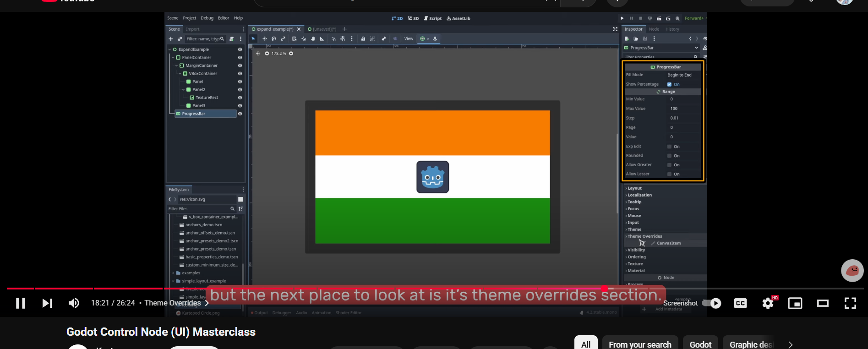868x349 pixels.
Task: Hide the TextureRect node visibility
Action: tap(240, 98)
